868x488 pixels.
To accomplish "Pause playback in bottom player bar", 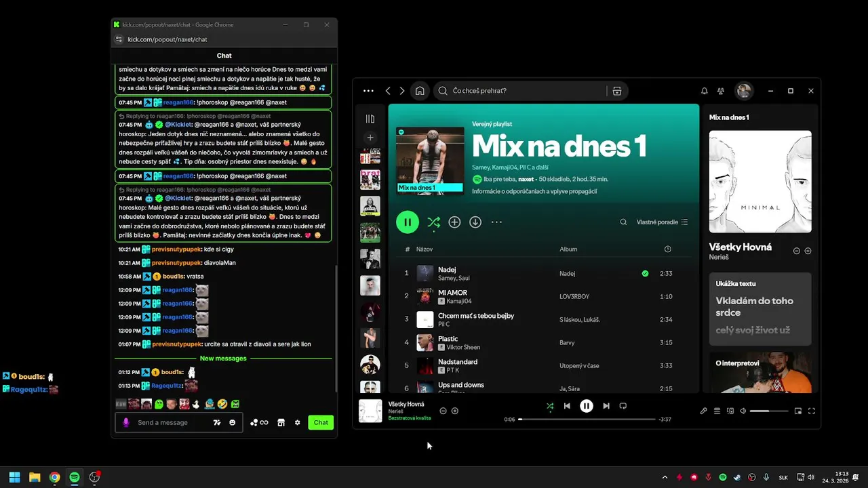I will click(x=587, y=406).
